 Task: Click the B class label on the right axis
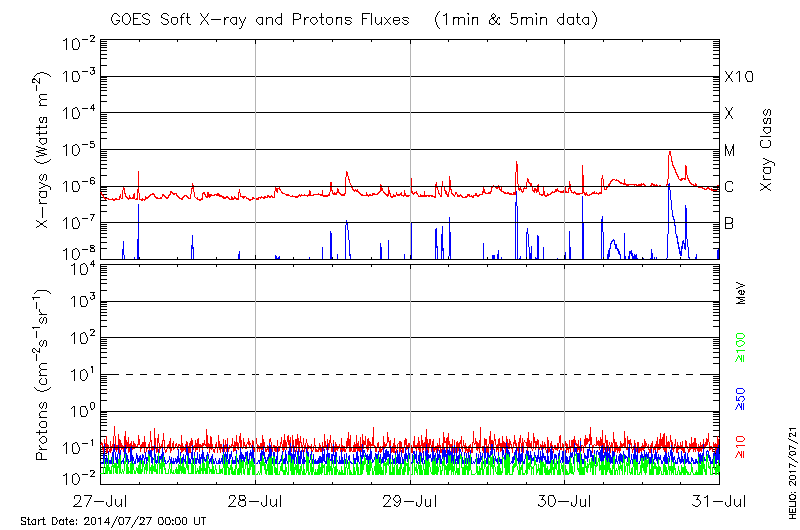pyautogui.click(x=729, y=223)
